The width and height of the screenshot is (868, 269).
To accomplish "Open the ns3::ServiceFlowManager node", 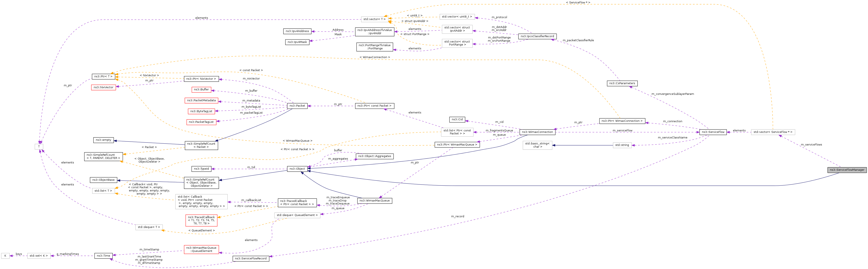I will coord(847,170).
